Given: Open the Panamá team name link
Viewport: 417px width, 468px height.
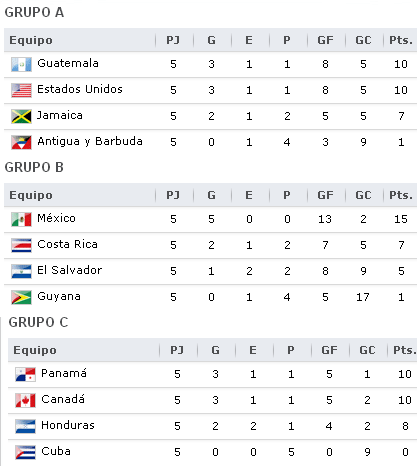Looking at the screenshot, I should (x=64, y=373).
